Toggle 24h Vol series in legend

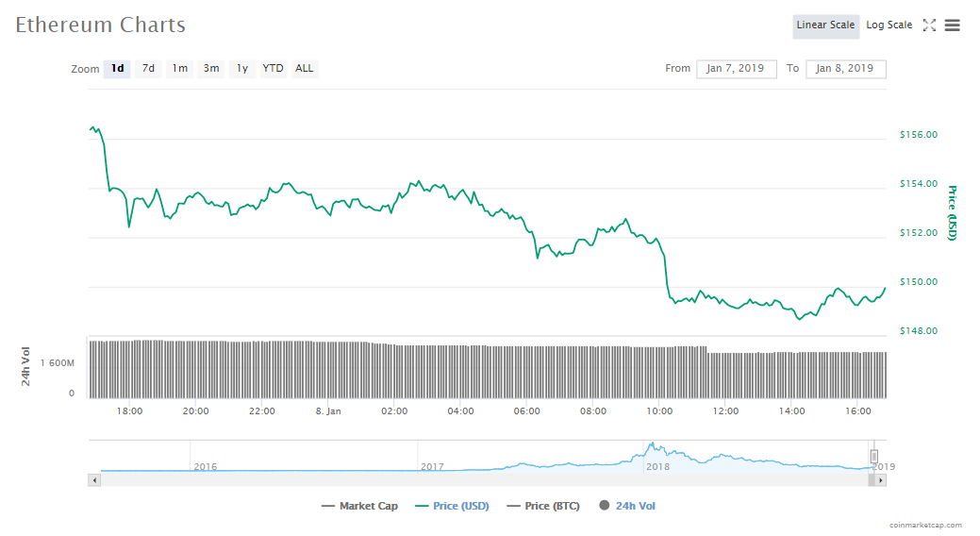626,506
